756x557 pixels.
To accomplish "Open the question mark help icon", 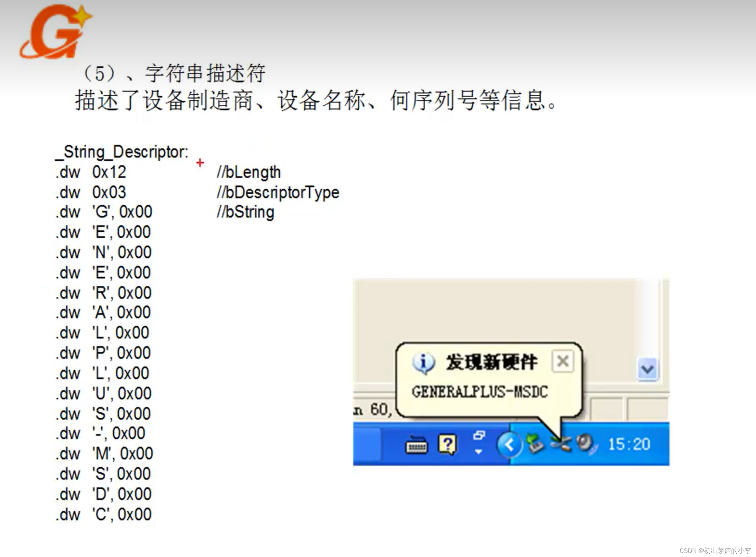I will [x=447, y=444].
